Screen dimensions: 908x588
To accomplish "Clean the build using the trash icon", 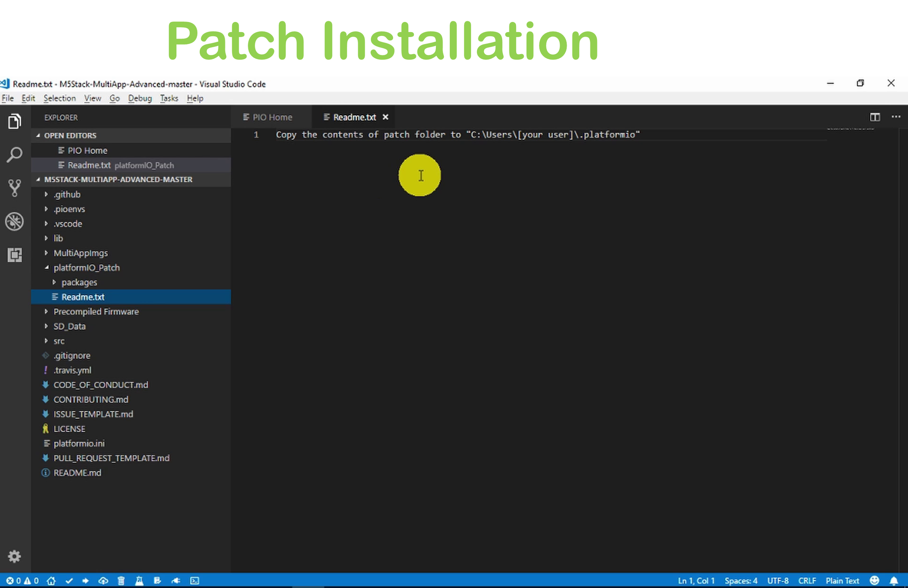I will 121,580.
